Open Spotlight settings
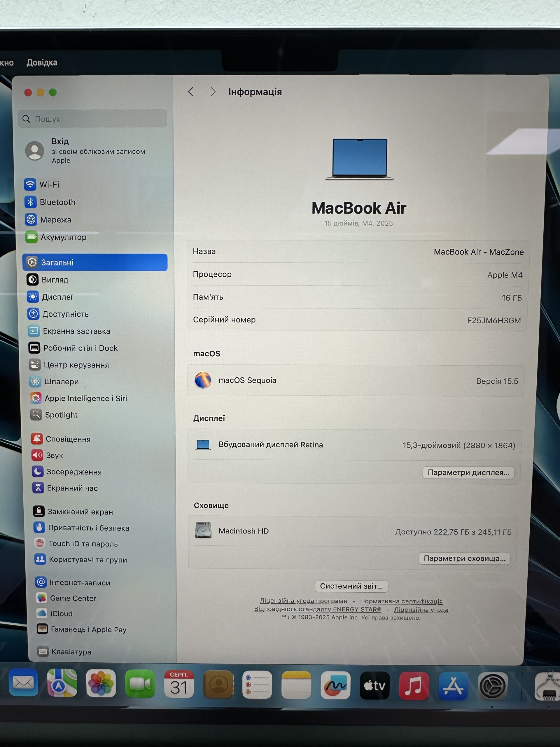Screen dimensions: 560x747 54,415
